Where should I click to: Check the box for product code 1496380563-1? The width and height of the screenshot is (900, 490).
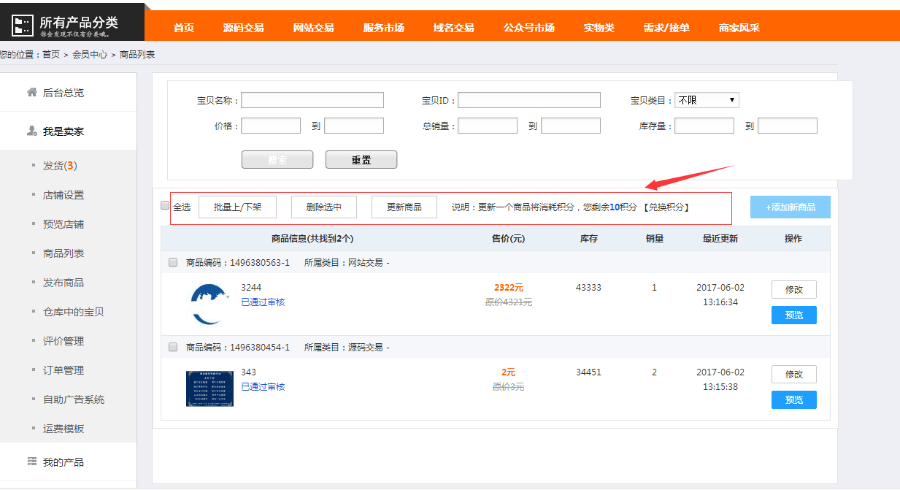click(x=173, y=262)
